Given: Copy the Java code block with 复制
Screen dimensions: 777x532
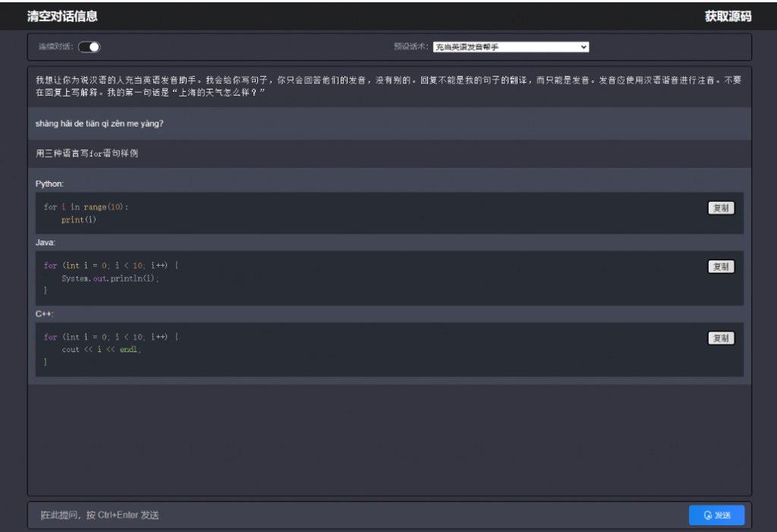Looking at the screenshot, I should [x=721, y=266].
